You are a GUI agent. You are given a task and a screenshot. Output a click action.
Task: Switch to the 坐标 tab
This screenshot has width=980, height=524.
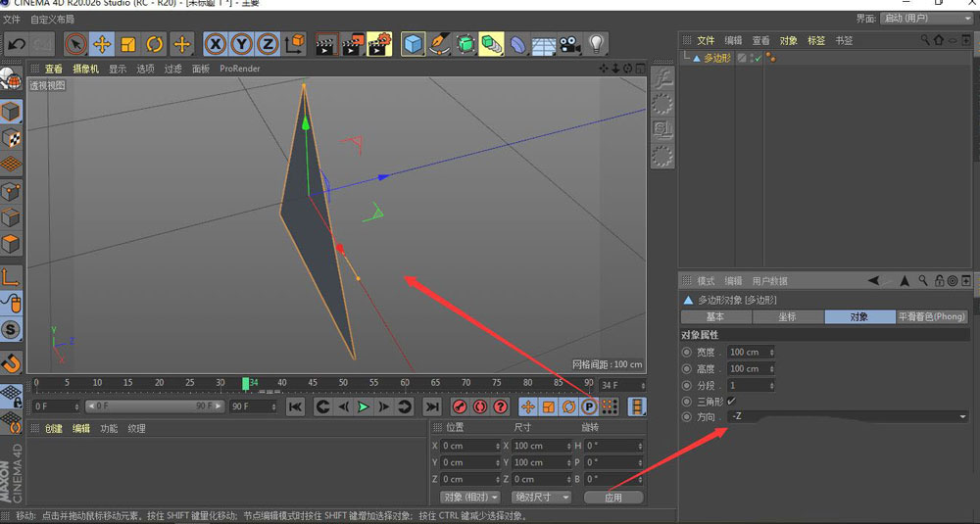click(788, 316)
